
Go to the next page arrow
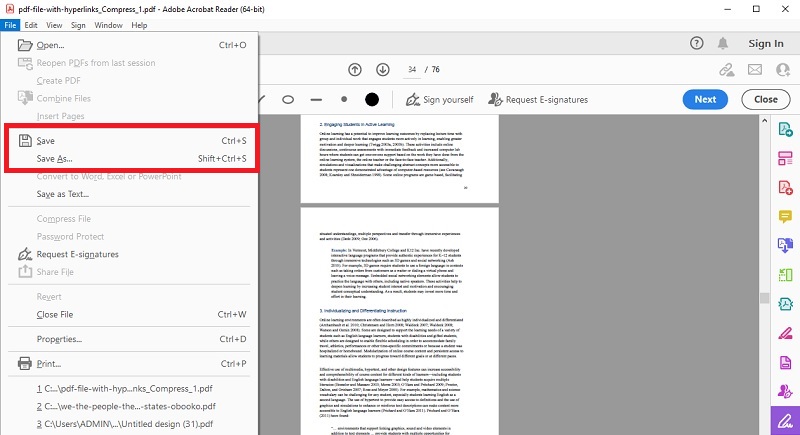click(383, 70)
